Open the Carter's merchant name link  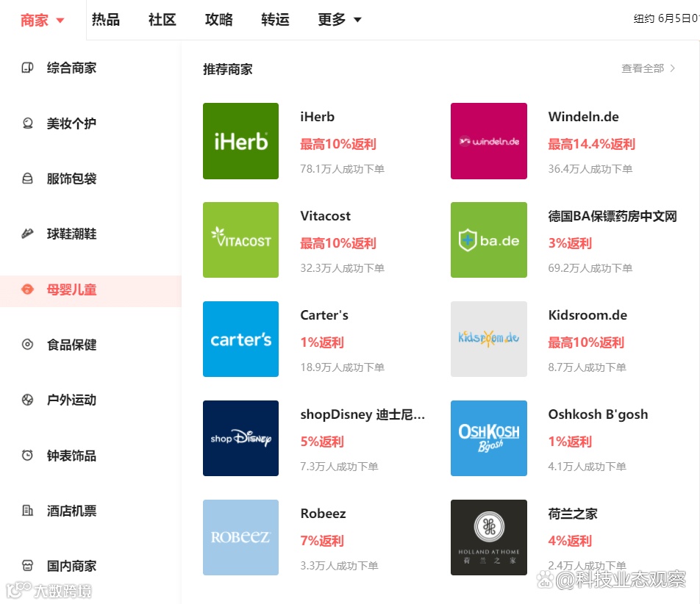pyautogui.click(x=324, y=315)
